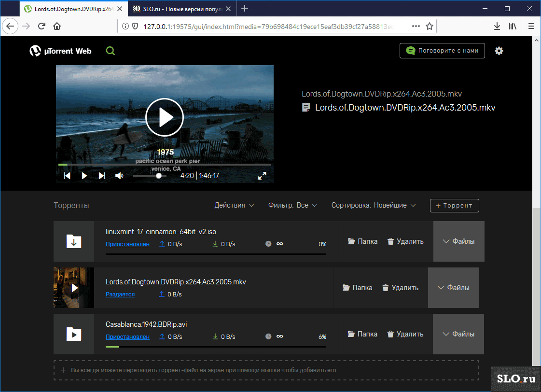541x392 pixels.
Task: Click the Casablanca torrent play folder icon
Action: (74, 334)
